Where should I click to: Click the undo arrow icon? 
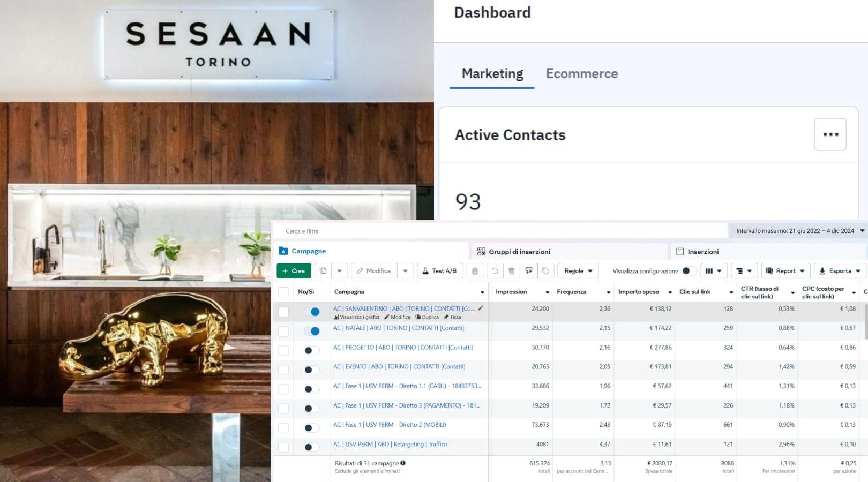495,271
